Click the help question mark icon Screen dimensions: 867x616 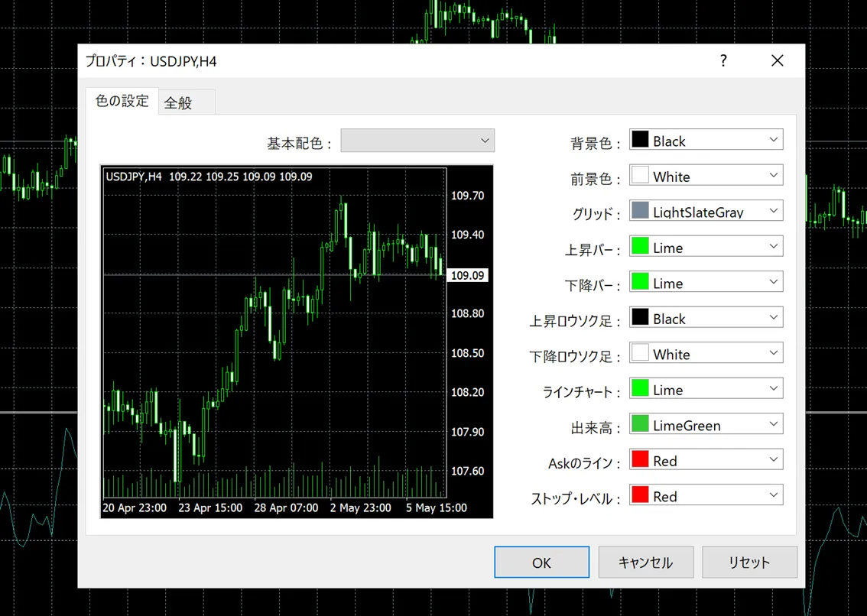click(x=723, y=60)
